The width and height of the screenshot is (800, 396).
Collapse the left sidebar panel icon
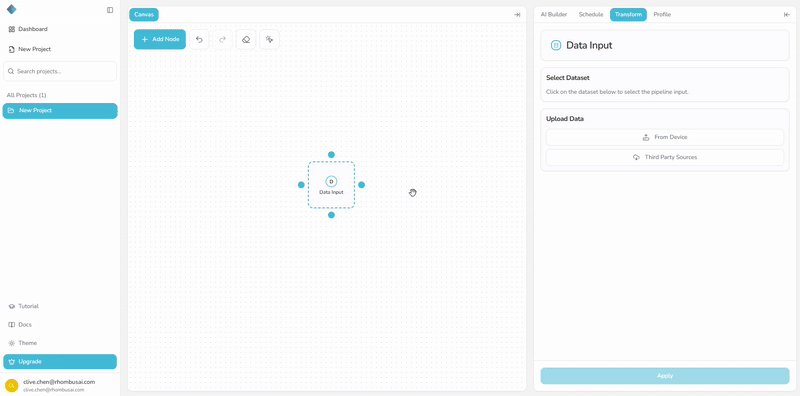tap(110, 10)
